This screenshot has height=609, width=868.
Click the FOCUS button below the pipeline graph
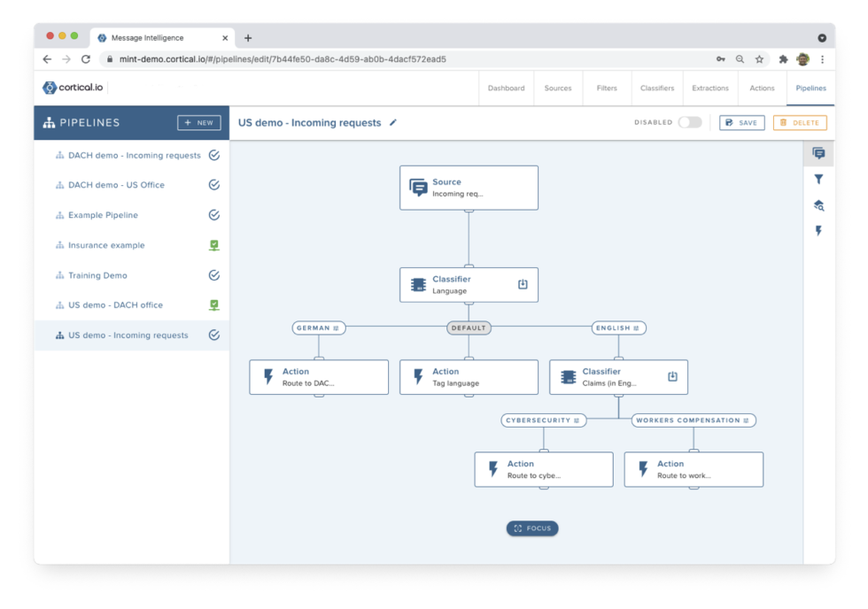click(531, 528)
